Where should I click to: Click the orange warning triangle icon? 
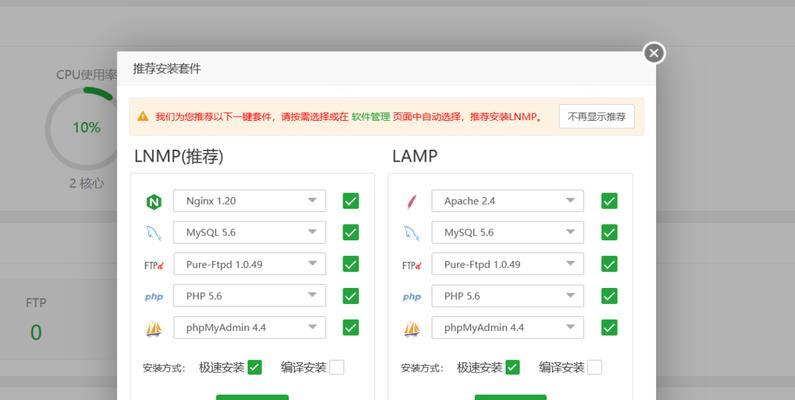(142, 116)
